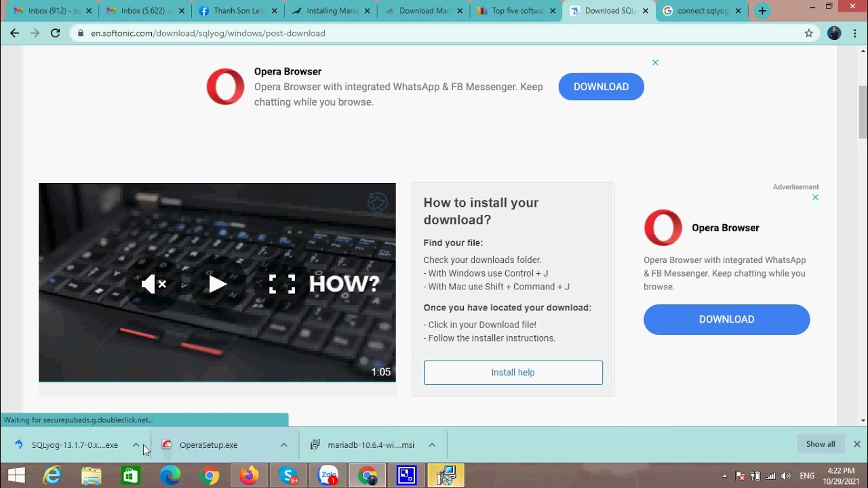Click sidebar Opera DOWNLOAD button

726,319
